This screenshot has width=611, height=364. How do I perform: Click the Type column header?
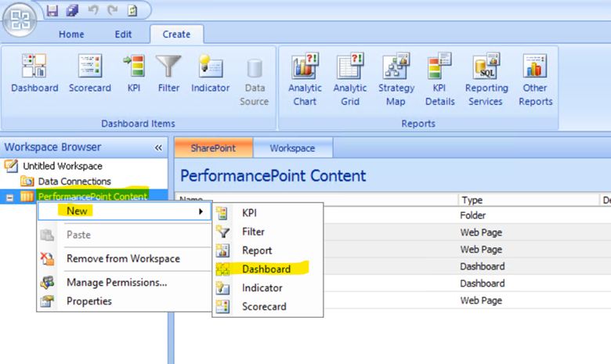(529, 200)
